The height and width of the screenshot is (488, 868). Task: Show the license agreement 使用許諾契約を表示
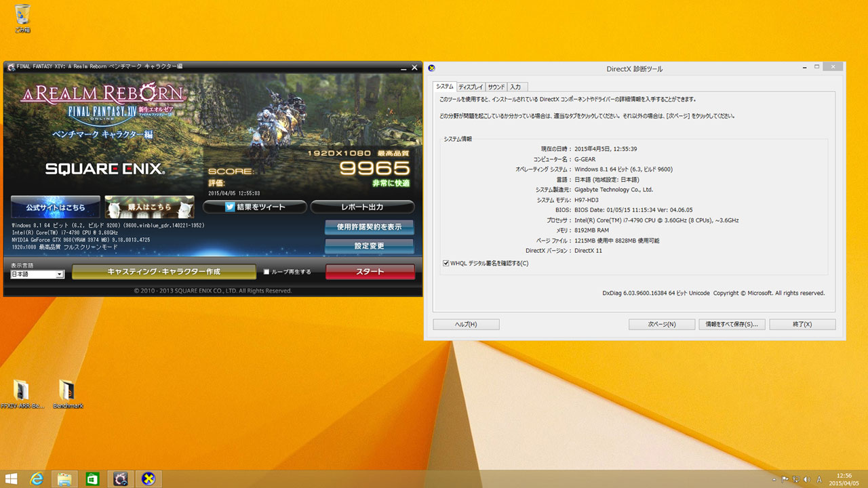point(369,226)
